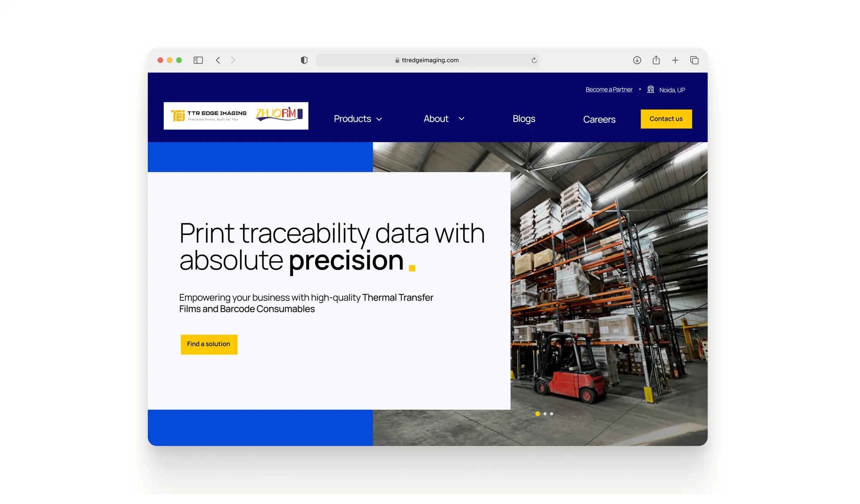Show downloads via the download icon
Viewport: 860px width, 504px height.
(637, 60)
